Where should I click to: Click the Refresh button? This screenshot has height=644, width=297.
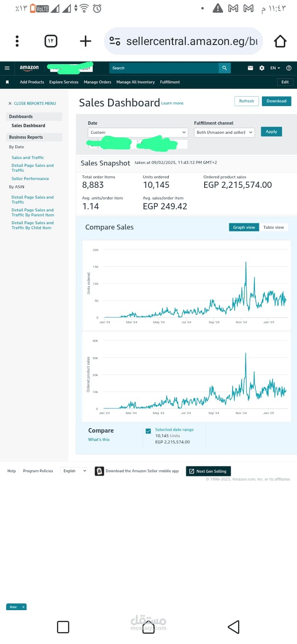coord(247,101)
